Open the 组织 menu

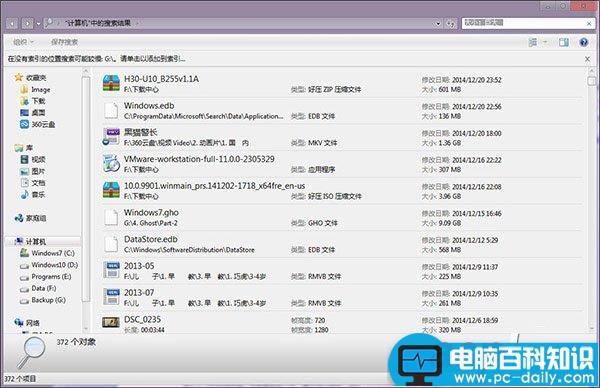pyautogui.click(x=23, y=42)
